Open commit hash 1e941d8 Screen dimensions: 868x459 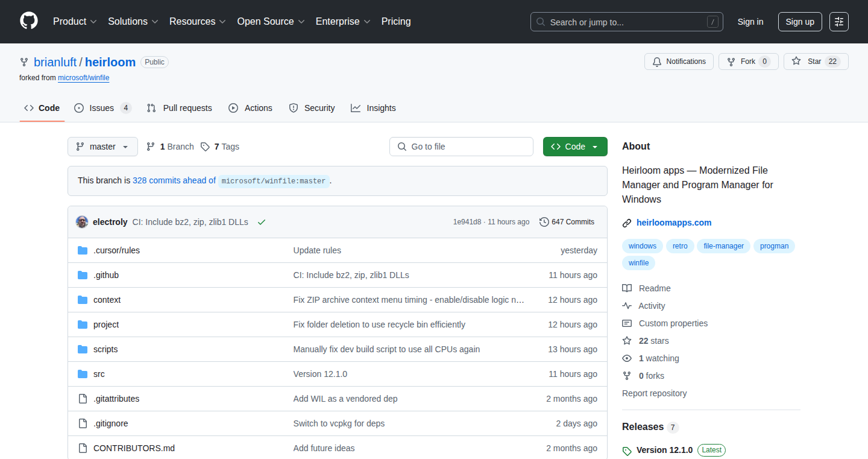[x=467, y=222]
